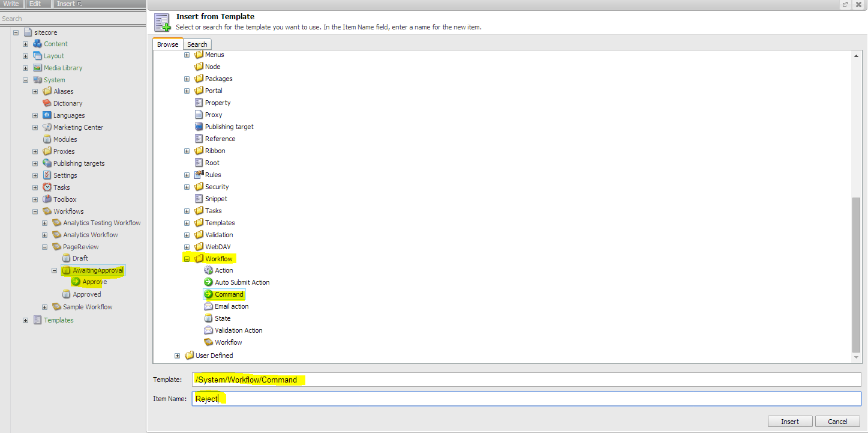Image resolution: width=868 pixels, height=433 pixels.
Task: Click the Cancel button
Action: point(837,421)
